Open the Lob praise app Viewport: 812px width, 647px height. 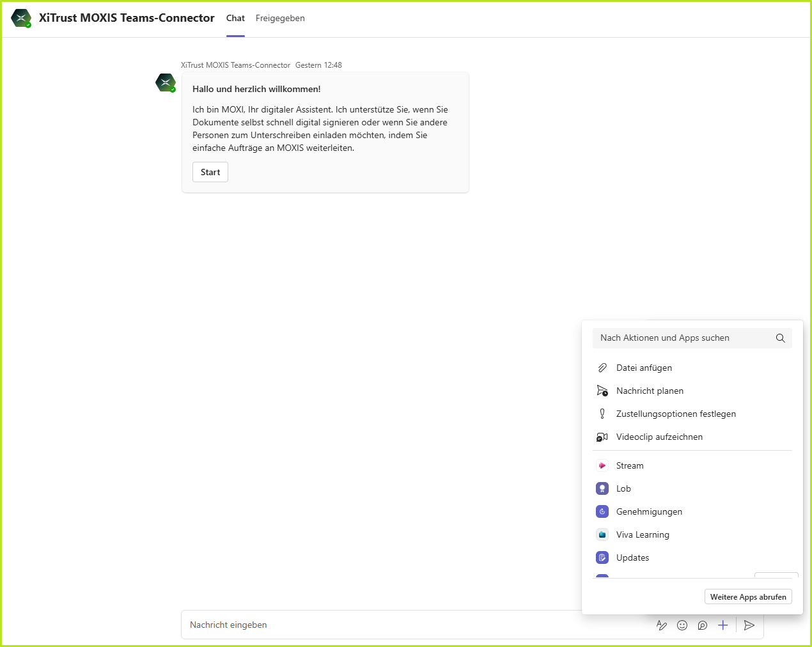click(x=623, y=488)
